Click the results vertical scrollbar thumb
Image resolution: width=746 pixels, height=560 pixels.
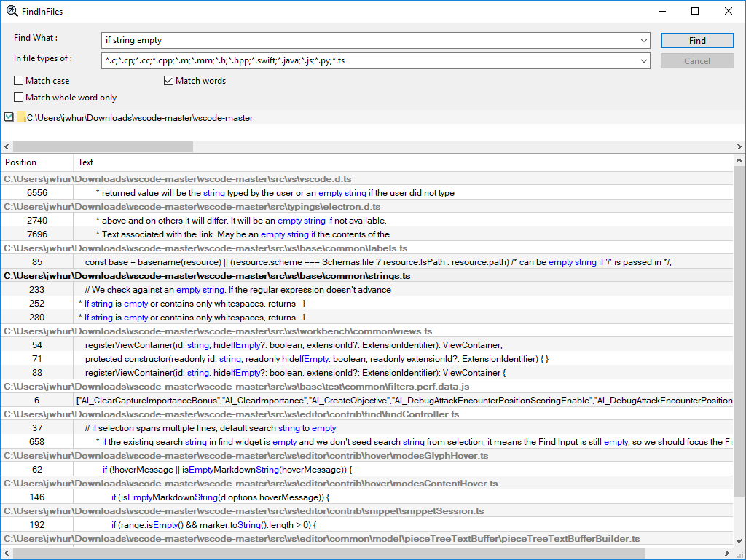(739, 332)
